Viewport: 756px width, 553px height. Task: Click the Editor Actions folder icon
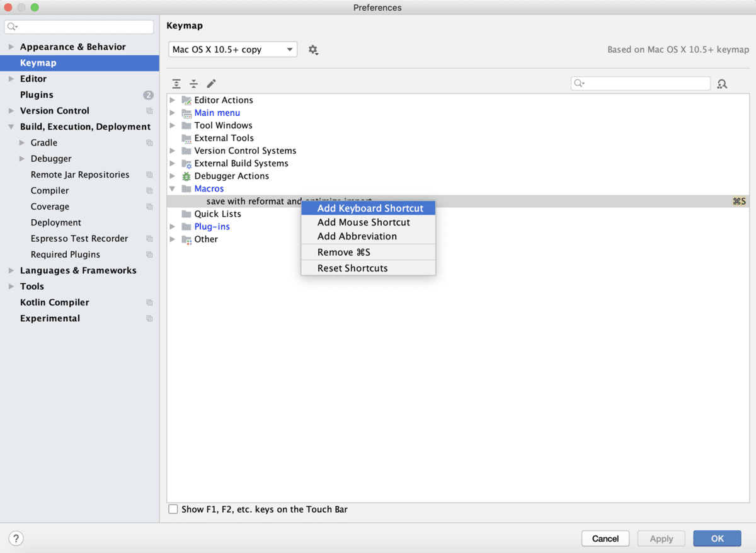[x=186, y=100]
